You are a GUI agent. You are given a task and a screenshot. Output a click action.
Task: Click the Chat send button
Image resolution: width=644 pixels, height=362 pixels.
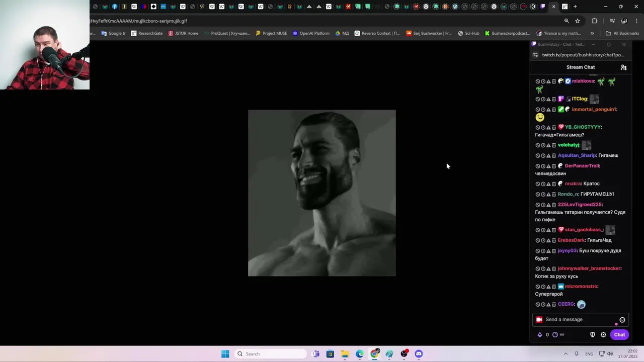619,335
